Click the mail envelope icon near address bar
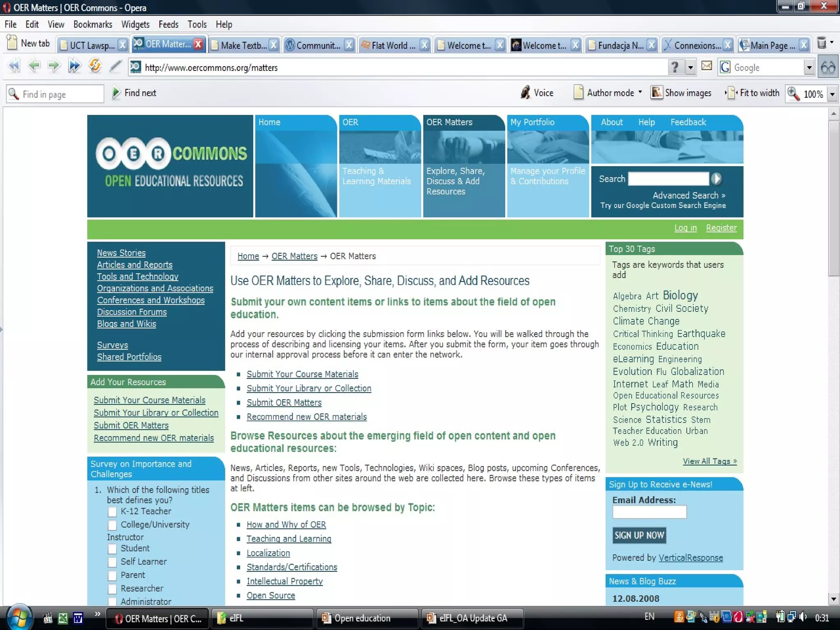Screen dimensions: 840x630 [706, 66]
